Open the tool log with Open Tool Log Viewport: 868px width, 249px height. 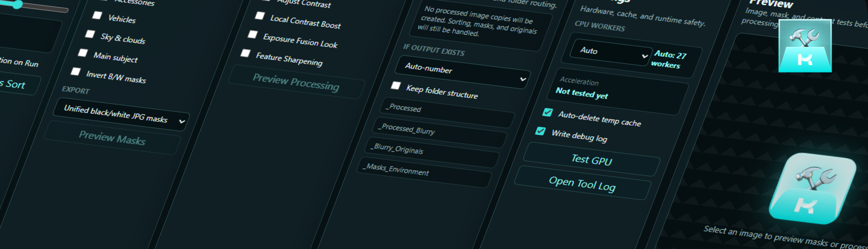pos(582,183)
